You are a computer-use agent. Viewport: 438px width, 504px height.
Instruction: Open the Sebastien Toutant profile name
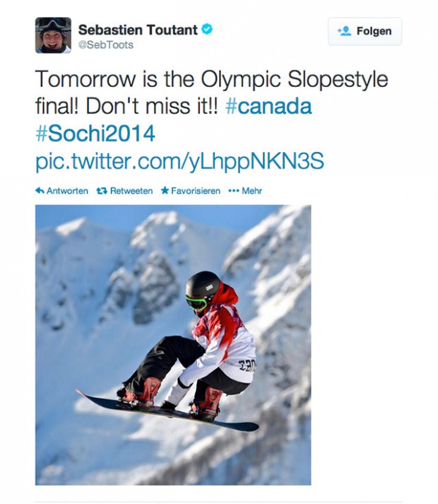click(137, 29)
